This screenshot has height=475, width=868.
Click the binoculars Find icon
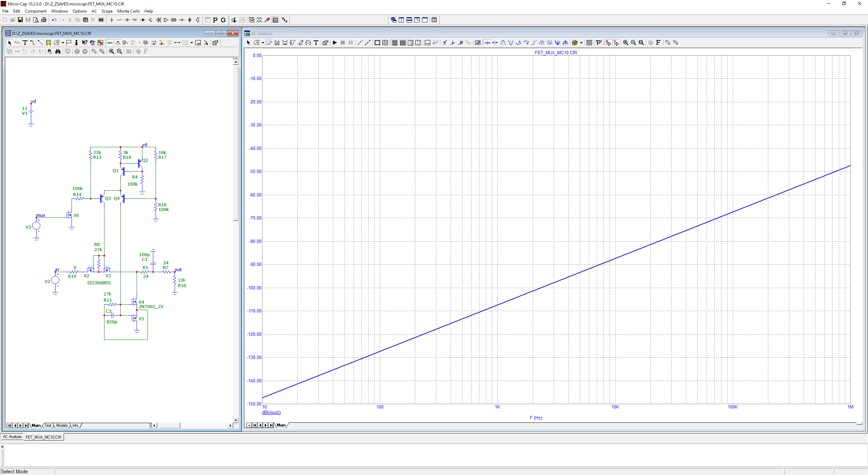(58, 52)
